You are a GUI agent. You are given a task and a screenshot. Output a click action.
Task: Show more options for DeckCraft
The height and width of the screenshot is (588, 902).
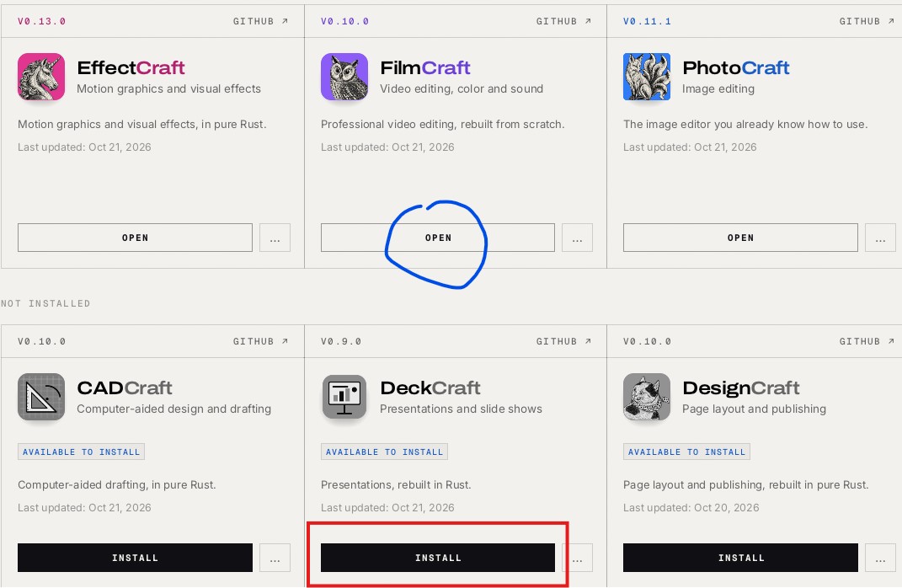coord(578,558)
